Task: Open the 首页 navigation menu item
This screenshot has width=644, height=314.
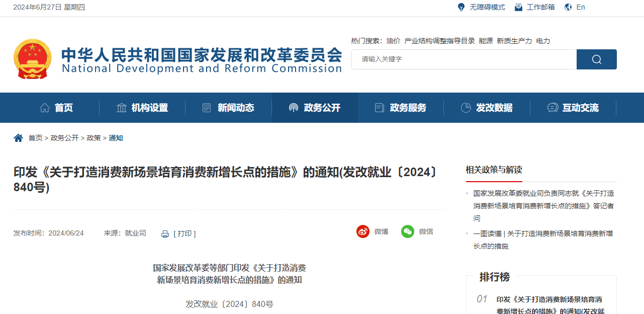Action: [64, 108]
